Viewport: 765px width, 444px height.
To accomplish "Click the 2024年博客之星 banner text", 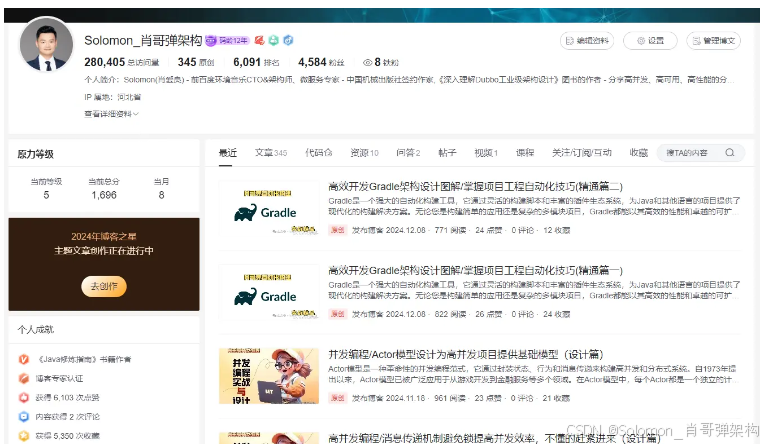I will point(104,237).
